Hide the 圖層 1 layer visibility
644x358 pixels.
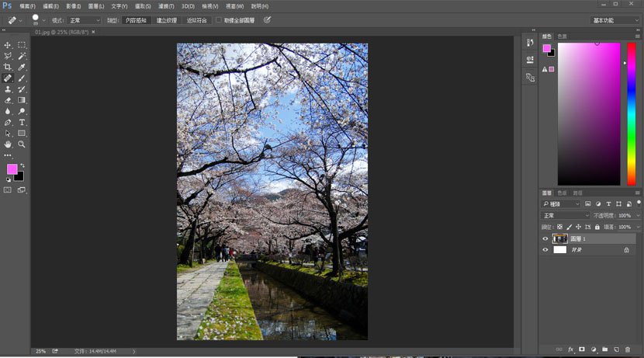545,239
